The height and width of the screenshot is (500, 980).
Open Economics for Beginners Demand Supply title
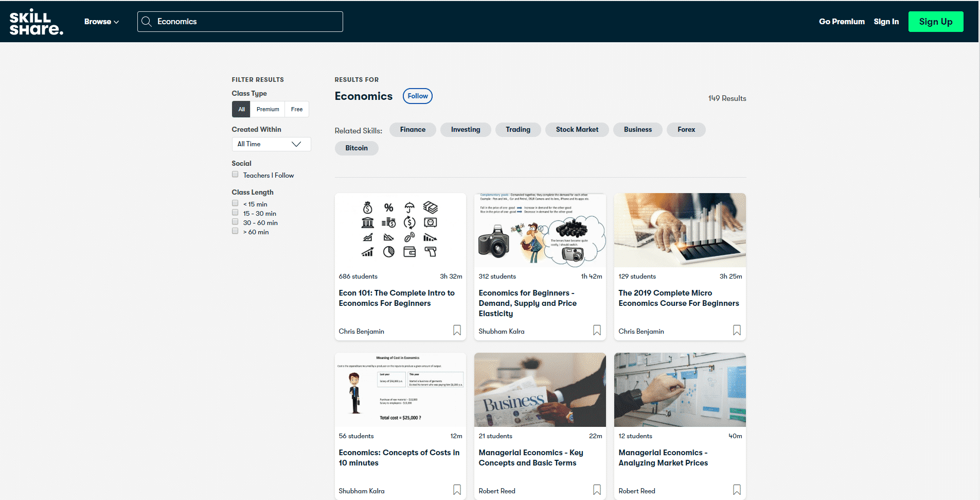pyautogui.click(x=527, y=303)
